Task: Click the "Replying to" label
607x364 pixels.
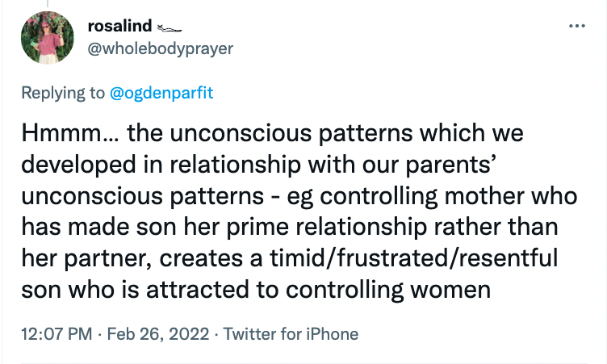Action: tap(63, 93)
